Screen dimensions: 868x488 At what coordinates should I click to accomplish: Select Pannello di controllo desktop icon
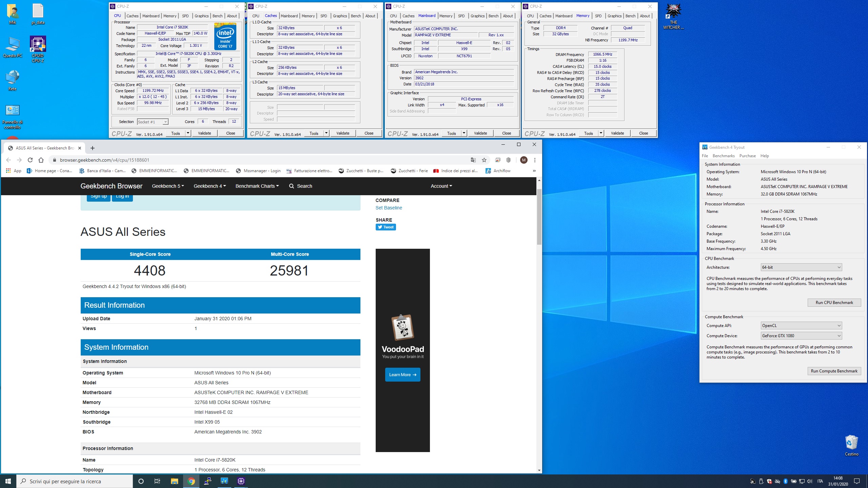click(13, 117)
